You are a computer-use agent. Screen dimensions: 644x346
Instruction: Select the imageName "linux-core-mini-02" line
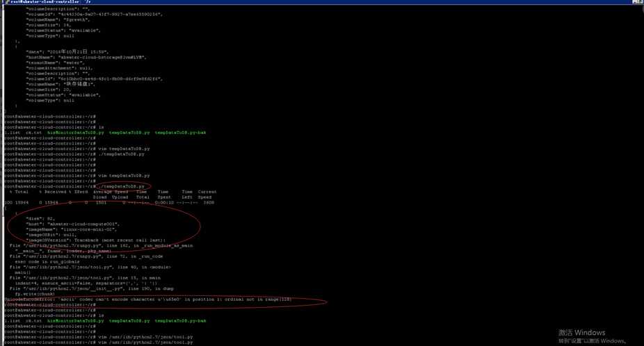tap(72, 229)
